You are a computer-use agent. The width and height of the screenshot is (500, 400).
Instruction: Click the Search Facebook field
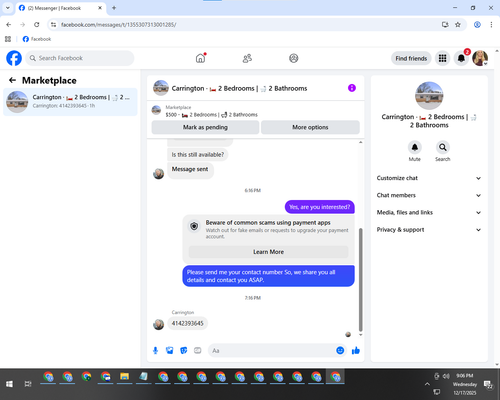pos(80,58)
